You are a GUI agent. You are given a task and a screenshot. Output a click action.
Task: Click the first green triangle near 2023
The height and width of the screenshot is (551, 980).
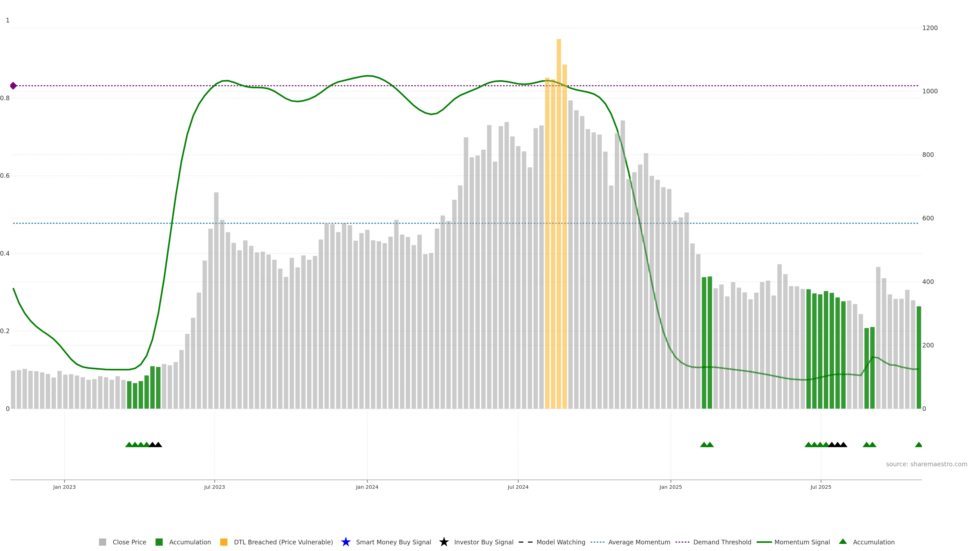tap(129, 445)
